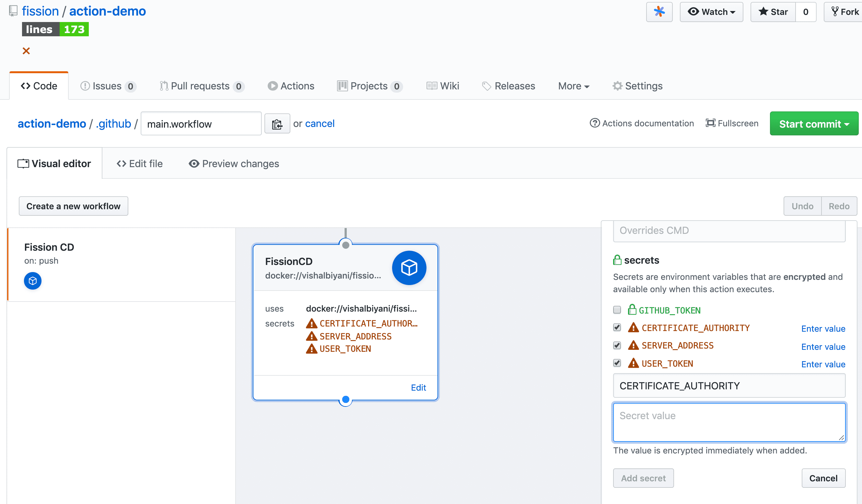The image size is (862, 504).
Task: Open the Watch dropdown
Action: (x=712, y=12)
